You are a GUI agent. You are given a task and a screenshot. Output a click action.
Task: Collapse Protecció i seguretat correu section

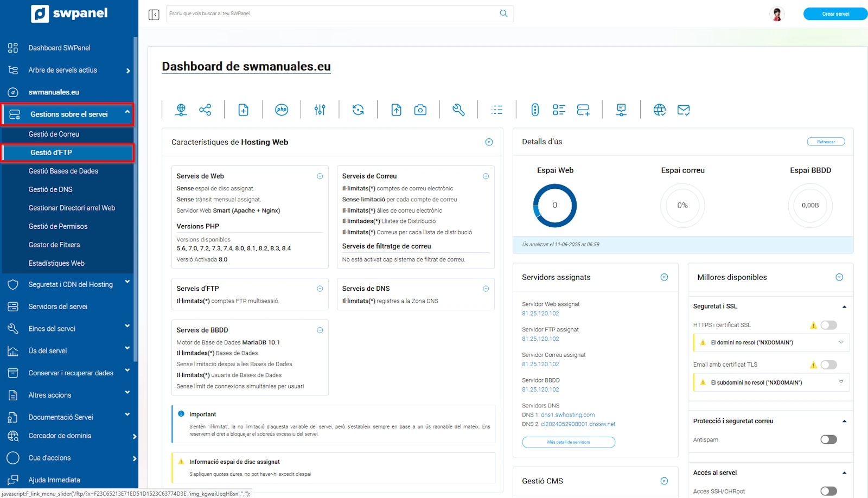pyautogui.click(x=844, y=422)
